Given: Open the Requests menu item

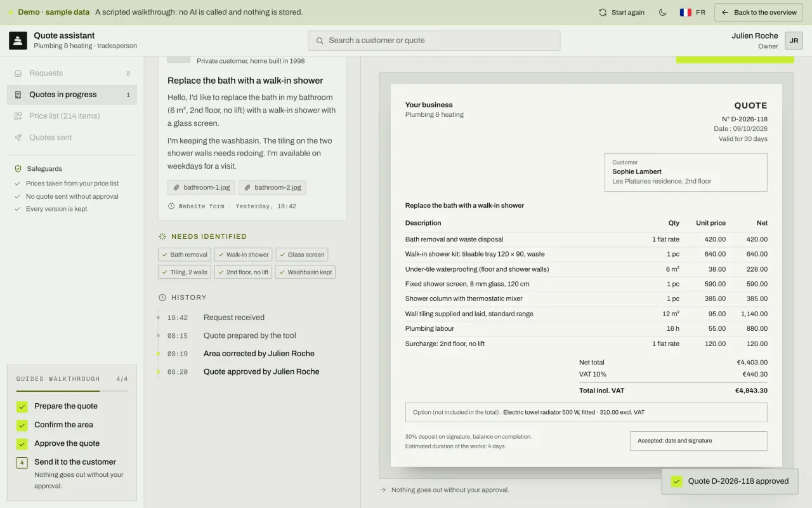Looking at the screenshot, I should tap(72, 73).
